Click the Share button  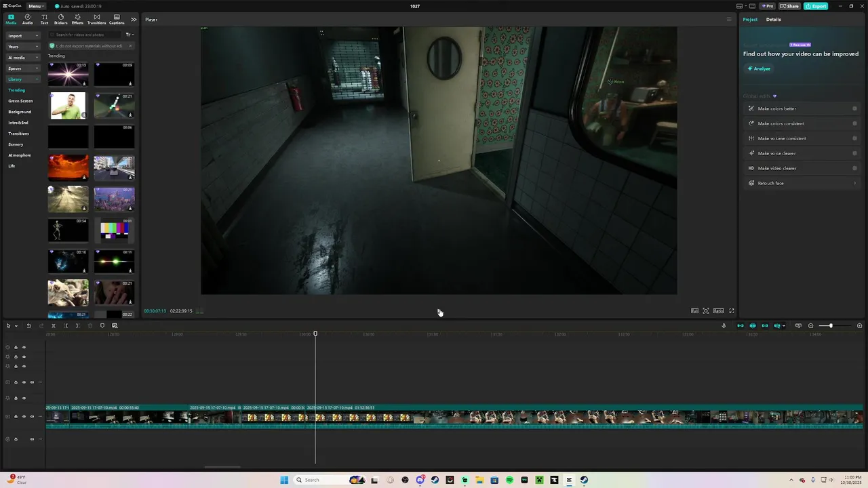(x=789, y=6)
